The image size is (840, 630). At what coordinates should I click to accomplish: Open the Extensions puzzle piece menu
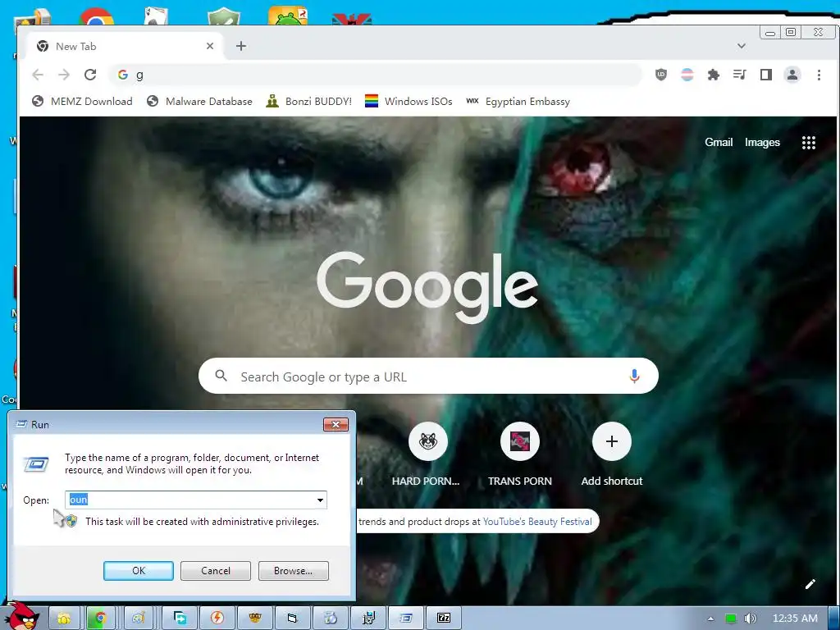point(713,75)
